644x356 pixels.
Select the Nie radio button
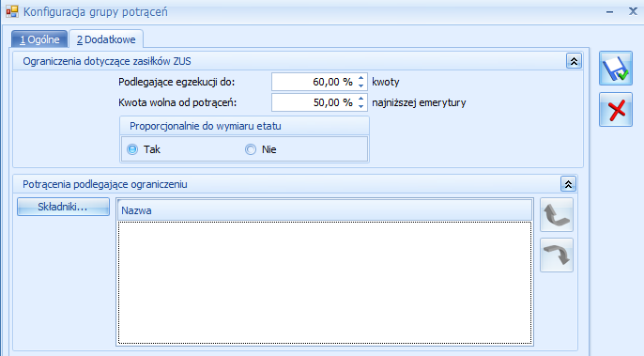(x=251, y=149)
